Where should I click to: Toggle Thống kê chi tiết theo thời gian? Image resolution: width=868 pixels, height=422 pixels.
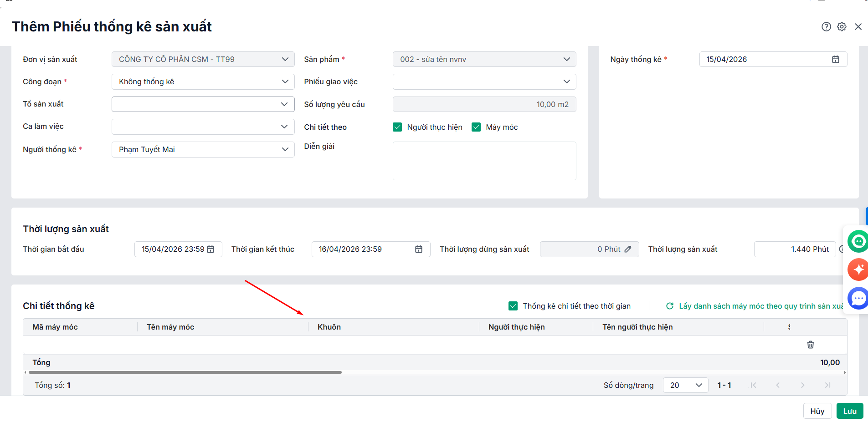click(513, 306)
